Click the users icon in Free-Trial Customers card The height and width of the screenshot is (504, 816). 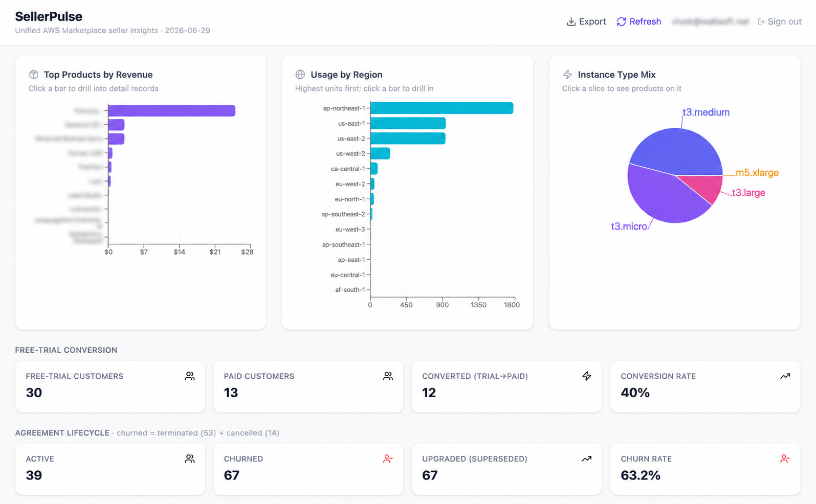[190, 376]
